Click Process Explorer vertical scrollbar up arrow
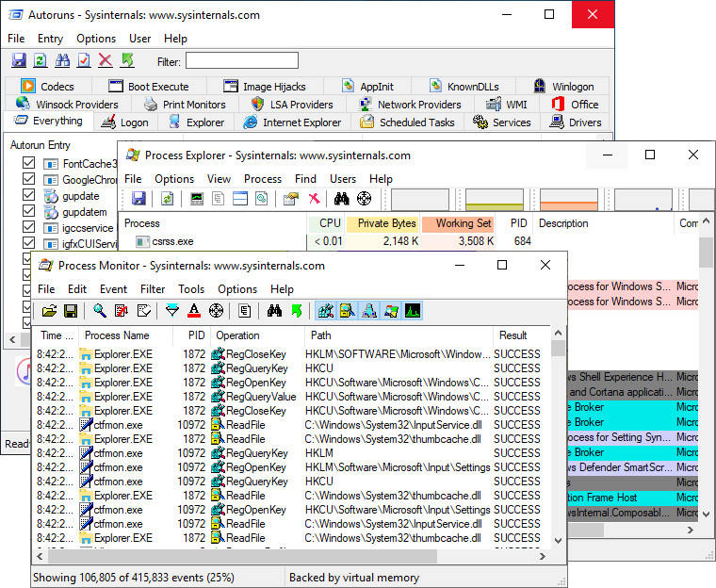Image resolution: width=716 pixels, height=588 pixels. (x=706, y=221)
